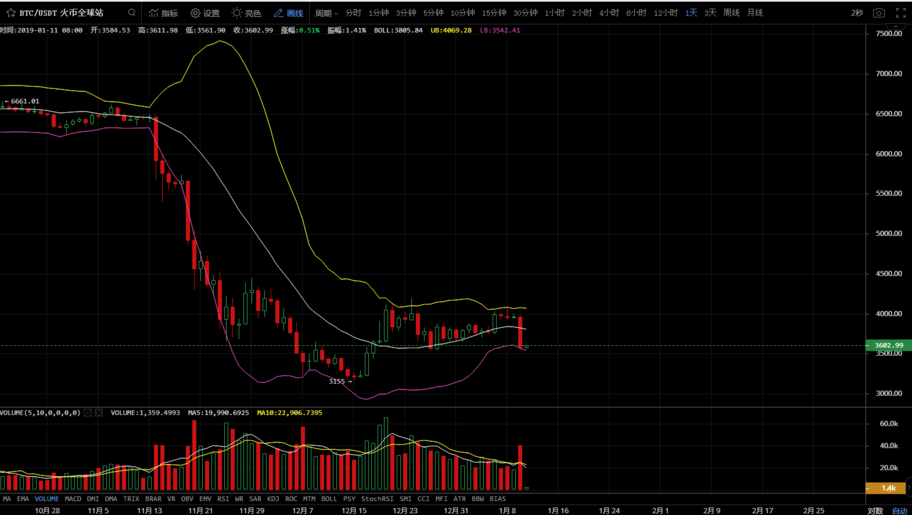Viewport: 912px width, 515px height.
Task: Show the BOLL indicator
Action: [329, 499]
